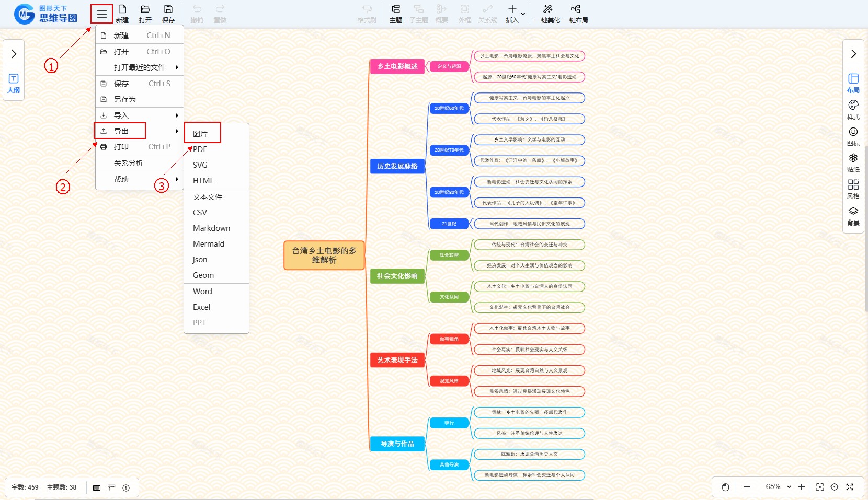Click the zoom in plus button

pyautogui.click(x=802, y=487)
